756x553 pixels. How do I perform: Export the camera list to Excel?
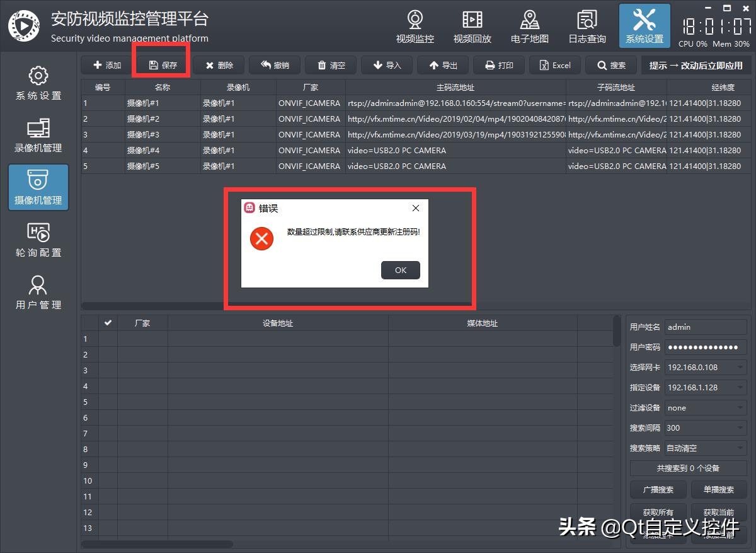pos(554,64)
